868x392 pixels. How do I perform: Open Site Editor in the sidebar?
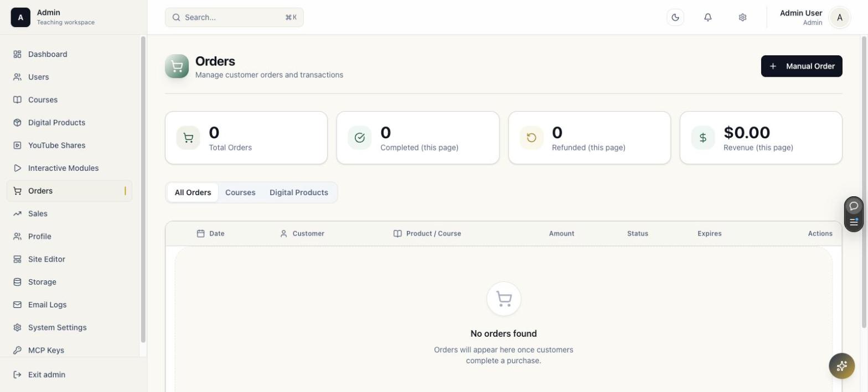pos(69,259)
